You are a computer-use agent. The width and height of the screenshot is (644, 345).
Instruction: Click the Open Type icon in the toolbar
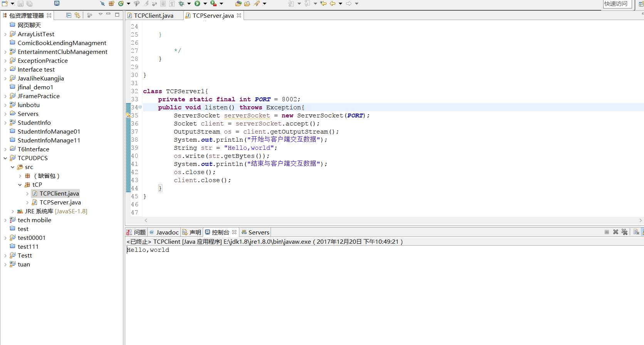(238, 3)
